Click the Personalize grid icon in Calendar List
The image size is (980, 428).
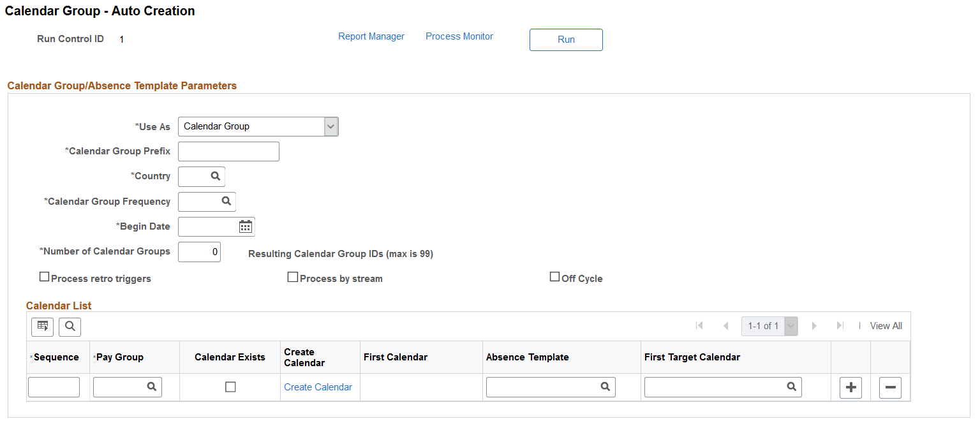pyautogui.click(x=42, y=326)
